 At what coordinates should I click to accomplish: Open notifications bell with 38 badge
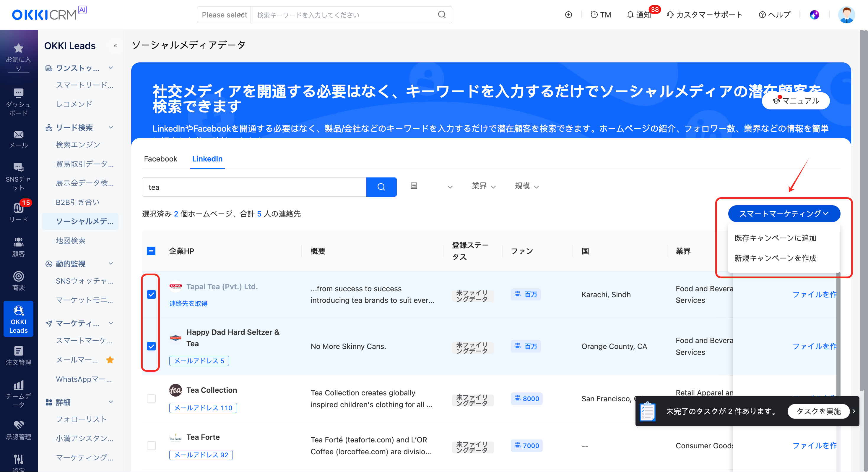[x=639, y=14]
